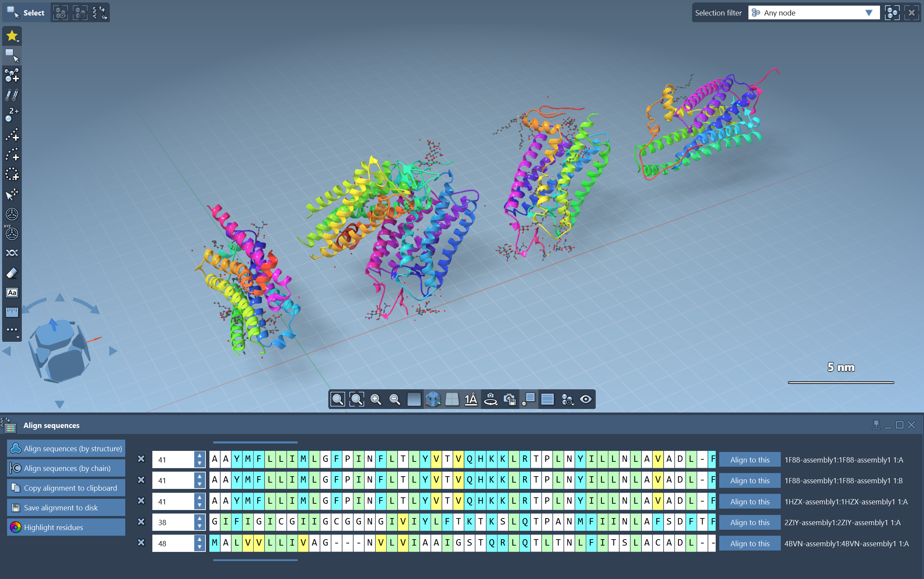Toggle the 1Å scale bar display
The height and width of the screenshot is (579, 924).
point(471,399)
